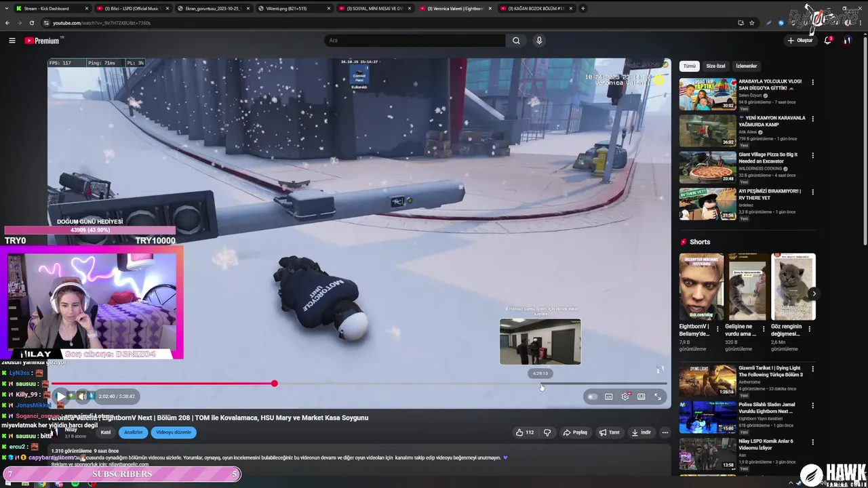Click WILDERNESS COOKING channel name

click(760, 169)
